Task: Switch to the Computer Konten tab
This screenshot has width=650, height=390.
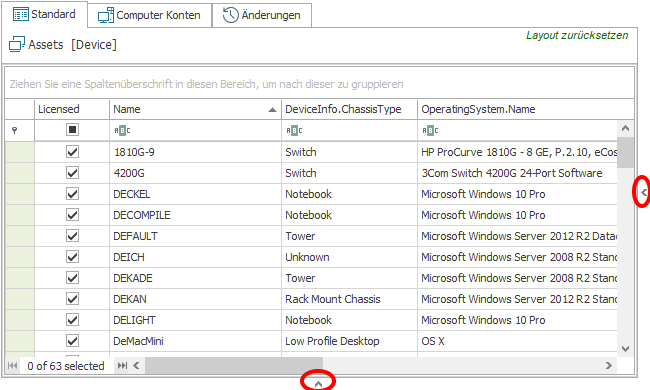Action: click(150, 15)
